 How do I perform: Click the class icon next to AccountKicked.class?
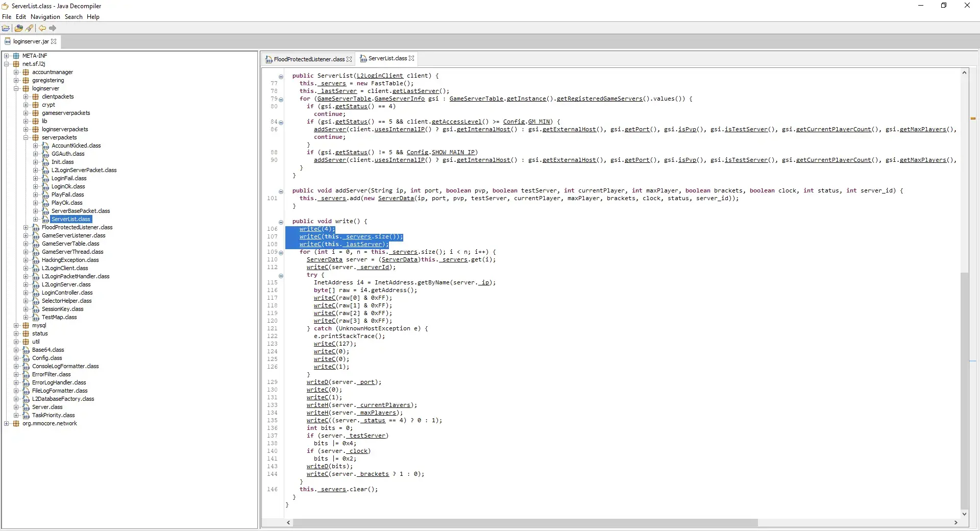pos(45,146)
